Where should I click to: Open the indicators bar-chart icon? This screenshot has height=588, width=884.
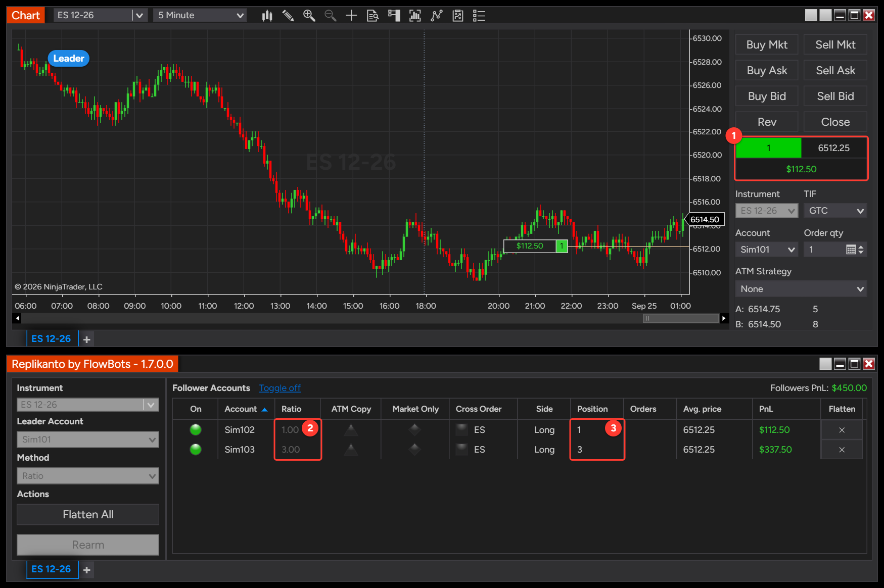click(415, 16)
